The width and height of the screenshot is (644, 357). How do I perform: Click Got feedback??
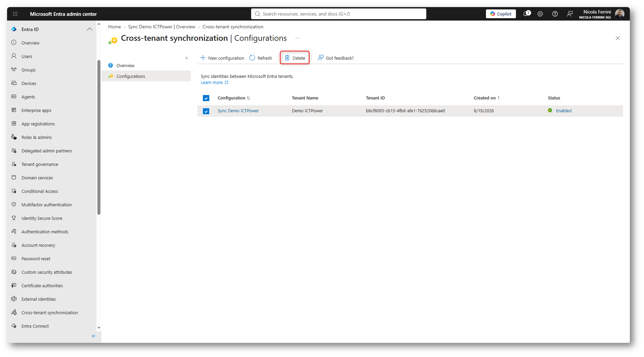[336, 58]
